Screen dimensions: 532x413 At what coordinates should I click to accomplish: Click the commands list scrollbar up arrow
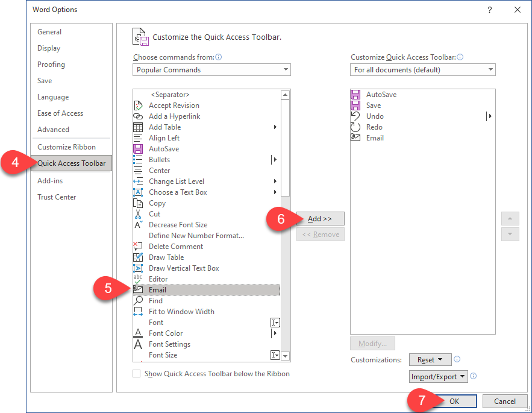coord(286,95)
